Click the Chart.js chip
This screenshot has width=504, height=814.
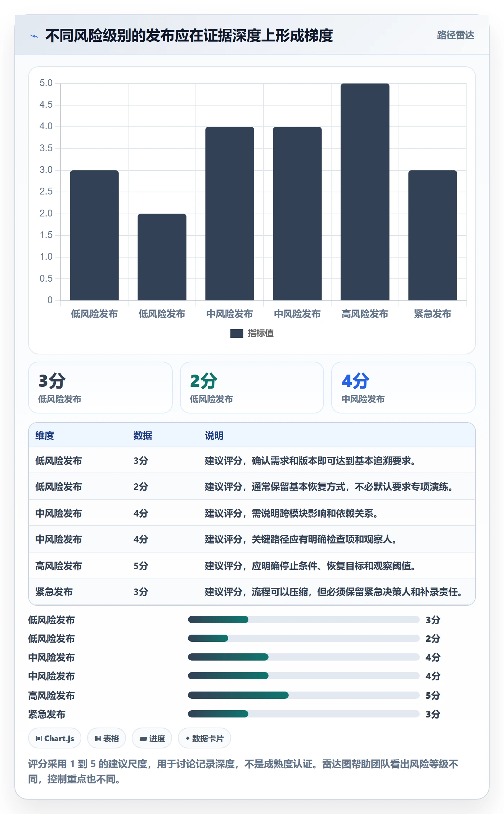tap(55, 738)
